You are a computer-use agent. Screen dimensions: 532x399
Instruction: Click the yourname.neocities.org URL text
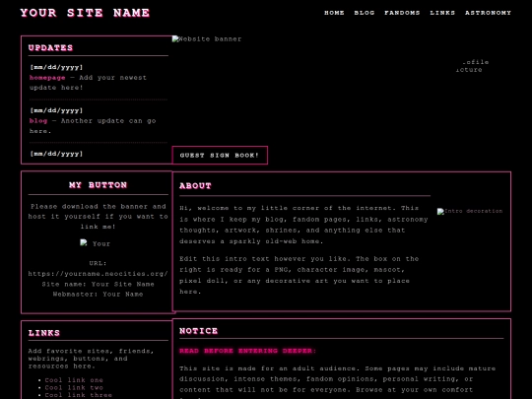pos(99,274)
